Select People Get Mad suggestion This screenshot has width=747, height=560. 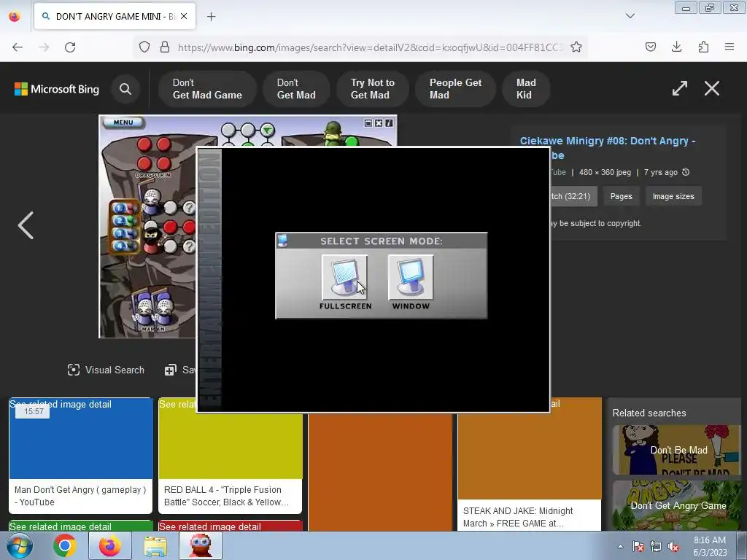click(x=455, y=89)
